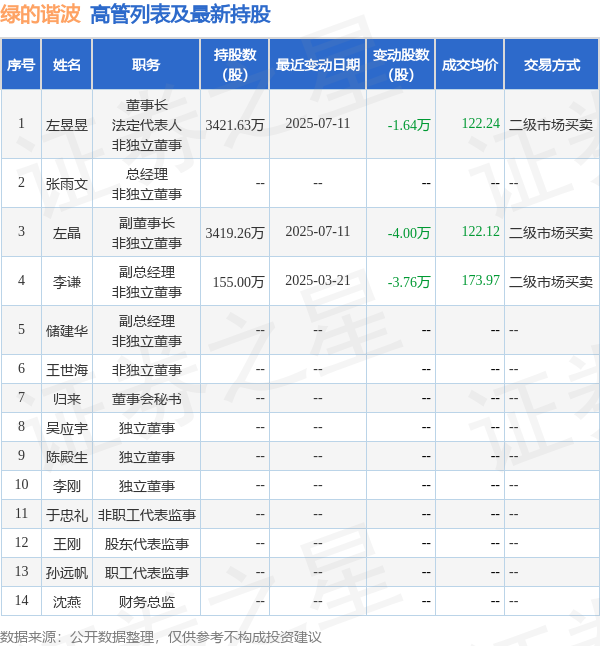Click the 变动股数(股) column header
Image resolution: width=600 pixels, height=646 pixels.
[x=400, y=65]
